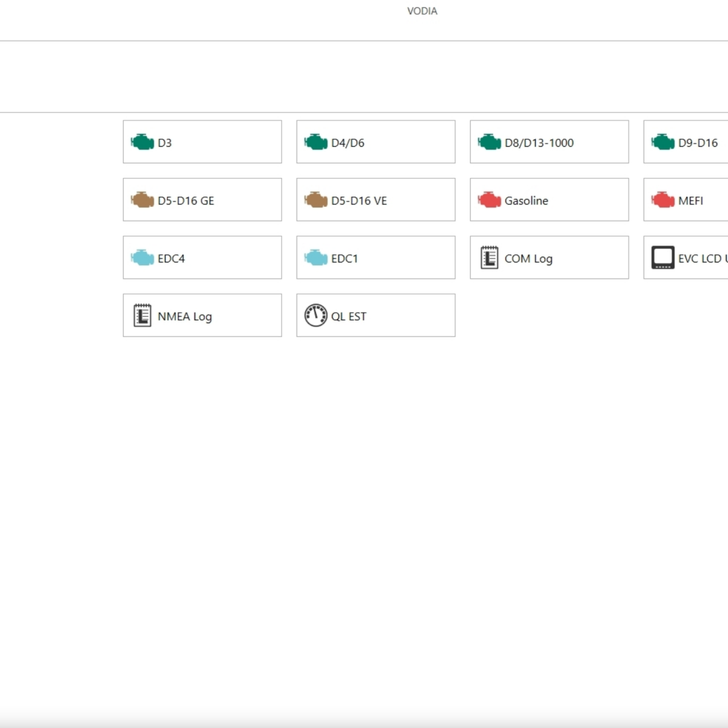Choose the D5-D16 GE text label

pyautogui.click(x=186, y=201)
